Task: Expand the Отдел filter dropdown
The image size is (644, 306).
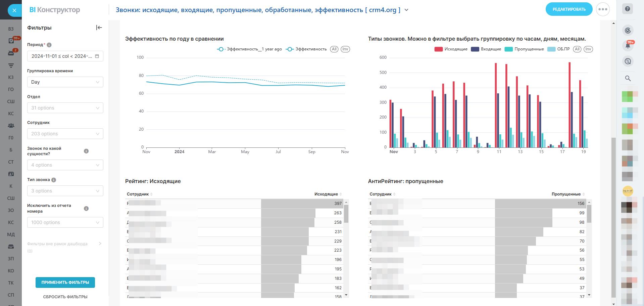Action: click(65, 108)
